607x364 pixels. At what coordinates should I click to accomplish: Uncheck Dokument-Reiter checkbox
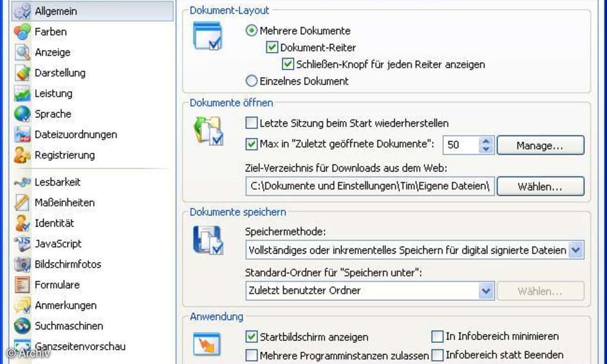click(272, 48)
